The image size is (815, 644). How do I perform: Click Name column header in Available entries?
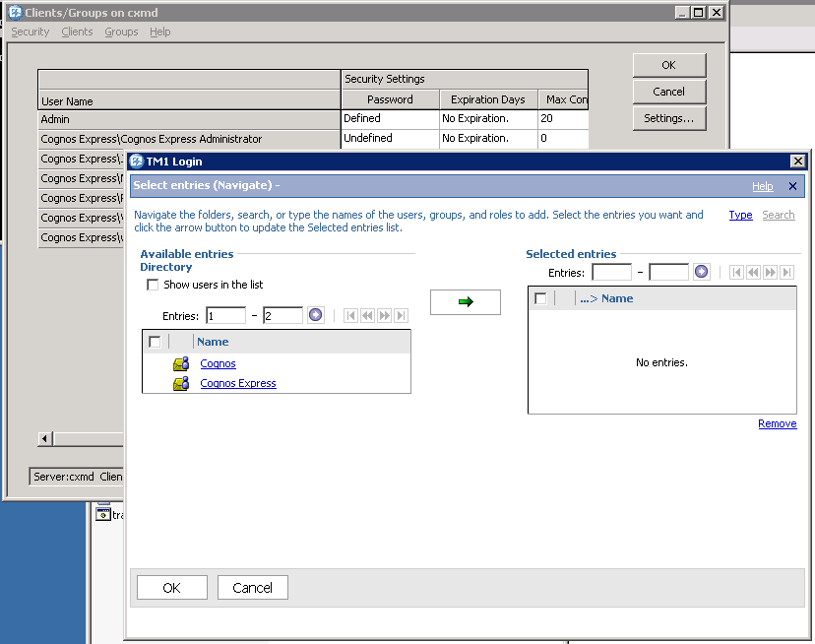tap(213, 342)
